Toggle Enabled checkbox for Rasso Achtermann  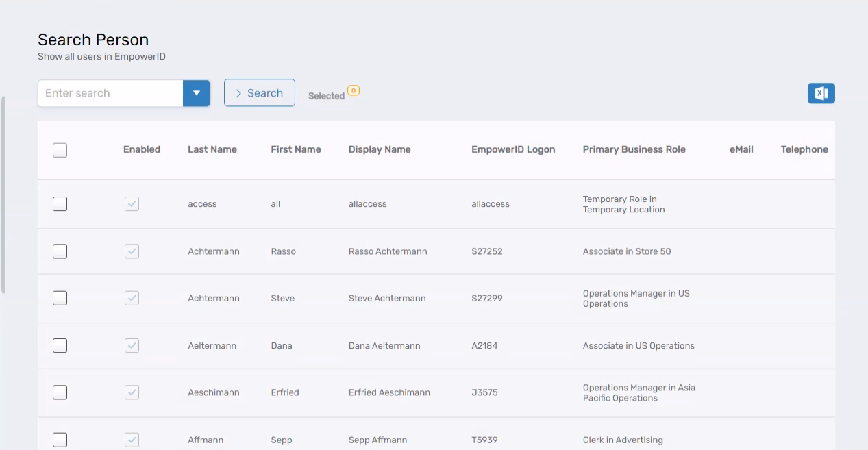[x=132, y=251]
